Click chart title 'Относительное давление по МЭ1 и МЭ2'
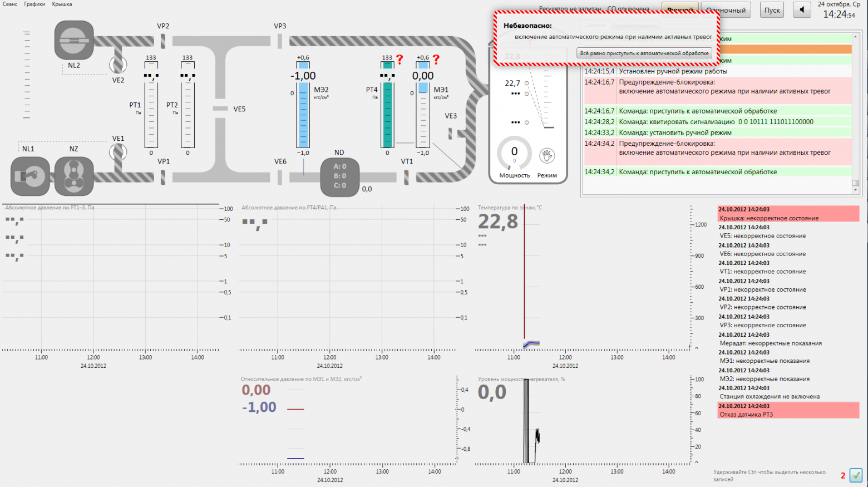Viewport: 868px width, 487px height. (x=301, y=379)
